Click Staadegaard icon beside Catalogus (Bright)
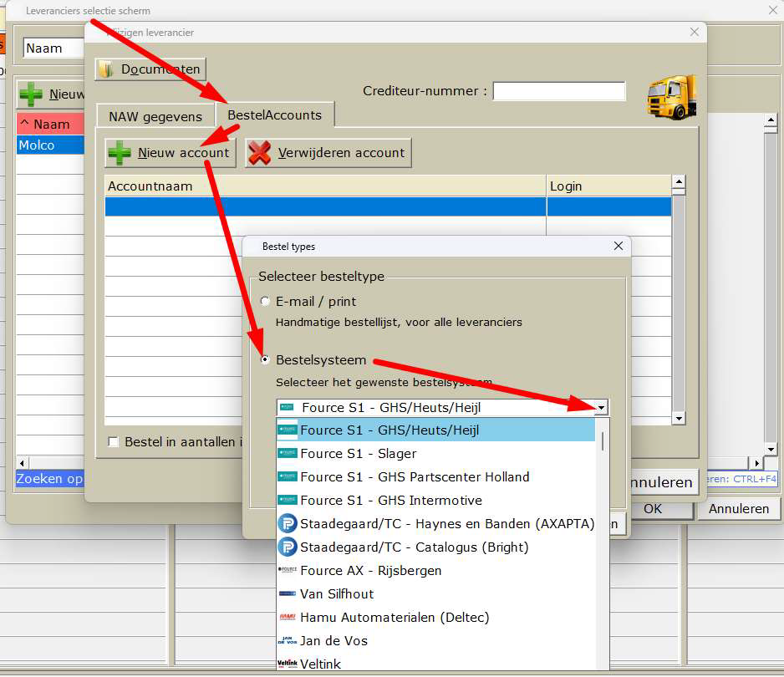The width and height of the screenshot is (784, 677). pyautogui.click(x=288, y=547)
